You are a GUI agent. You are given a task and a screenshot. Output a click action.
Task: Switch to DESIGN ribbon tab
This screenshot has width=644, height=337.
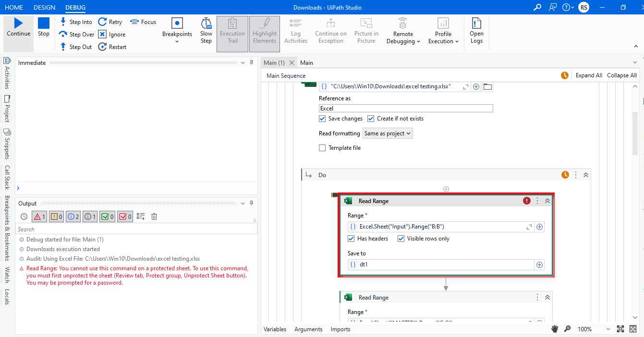click(x=44, y=8)
